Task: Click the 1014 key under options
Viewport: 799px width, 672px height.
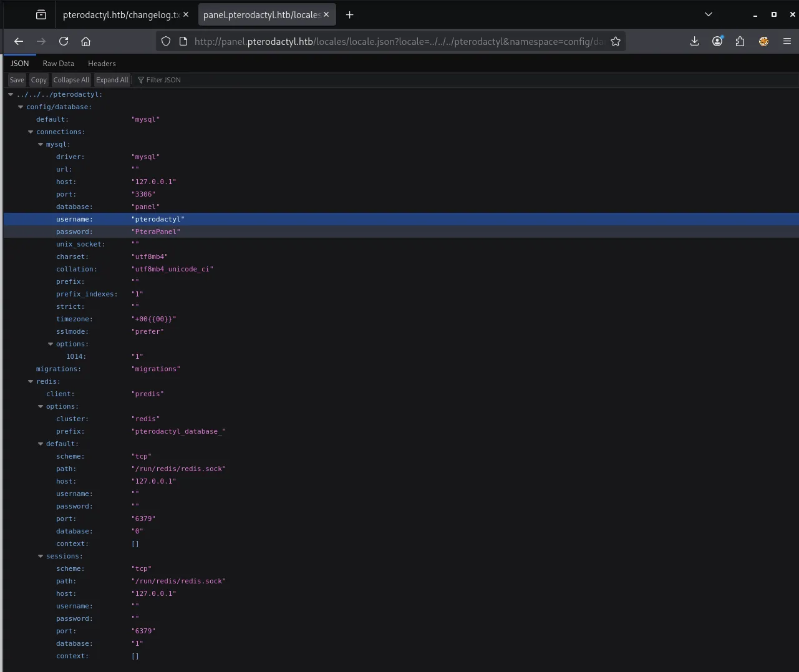Action: [x=76, y=356]
